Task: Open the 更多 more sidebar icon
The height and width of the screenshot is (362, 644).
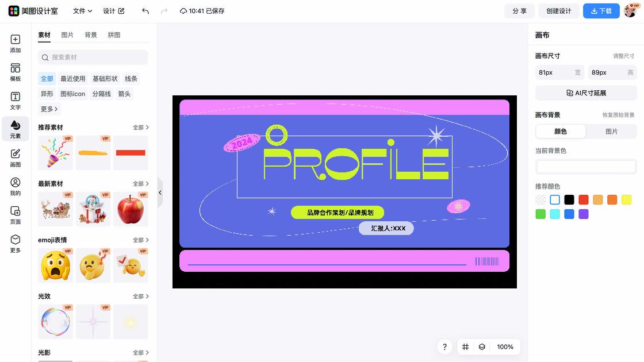Action: pos(15,244)
